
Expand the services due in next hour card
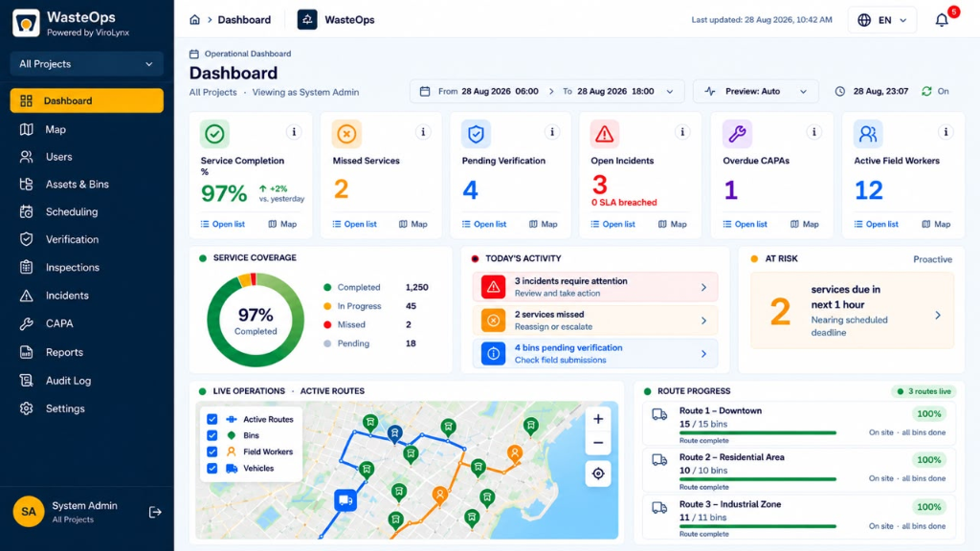point(852,311)
